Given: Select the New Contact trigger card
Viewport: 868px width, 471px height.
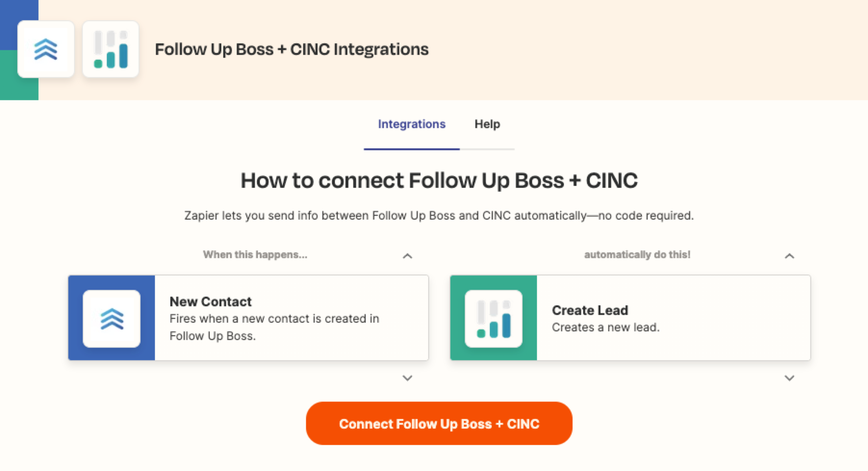Looking at the screenshot, I should [248, 318].
